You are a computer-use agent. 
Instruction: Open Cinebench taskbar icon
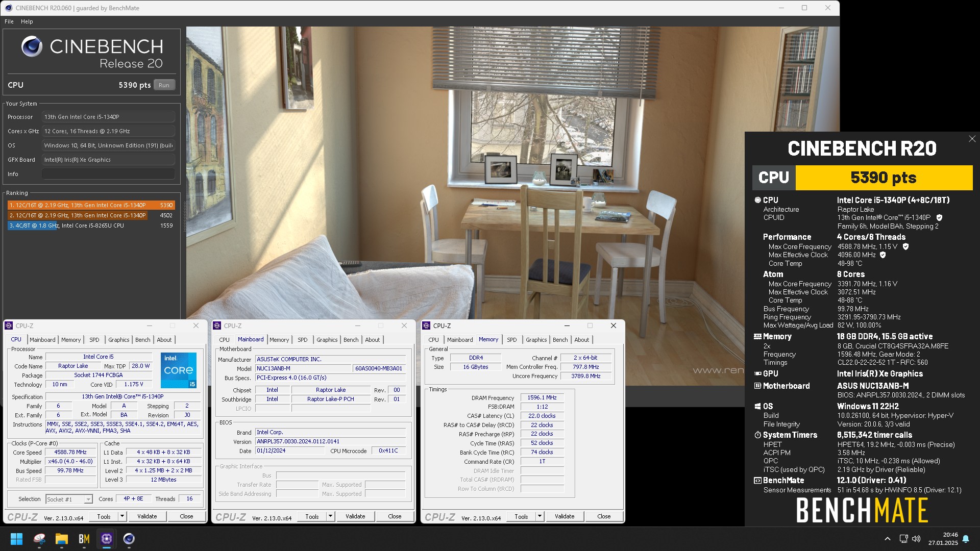coord(129,539)
